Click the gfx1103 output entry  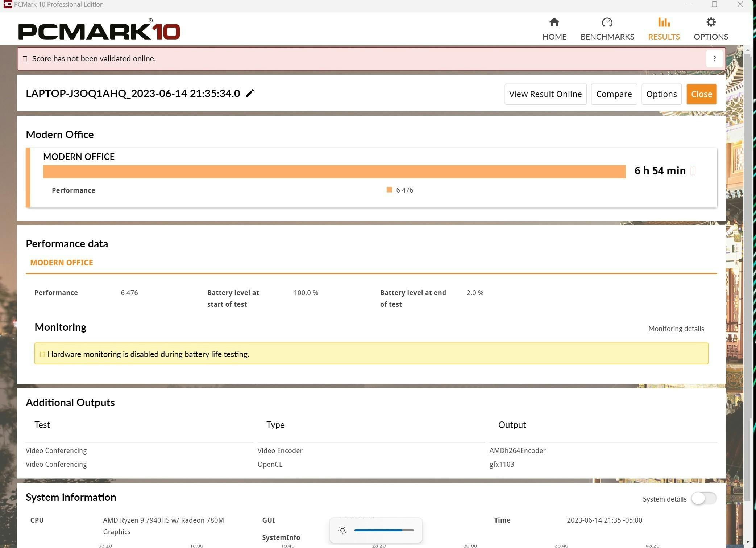502,464
